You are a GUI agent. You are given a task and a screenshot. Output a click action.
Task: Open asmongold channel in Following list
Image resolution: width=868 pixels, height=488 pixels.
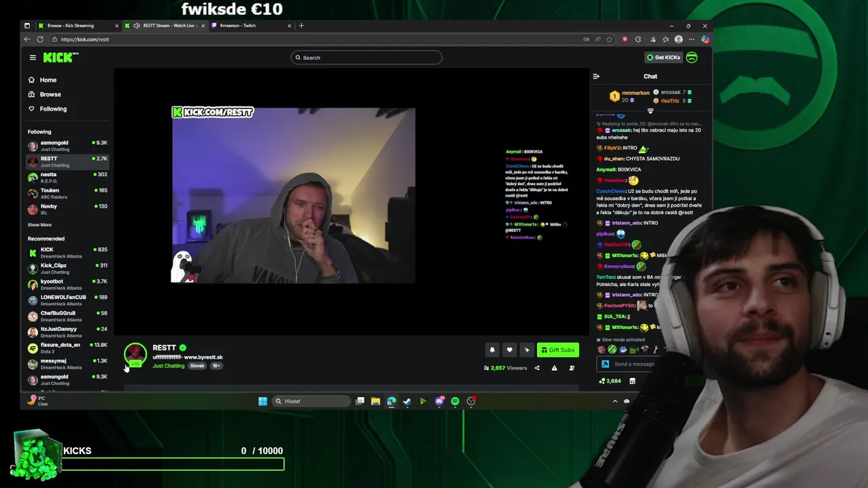click(67, 146)
